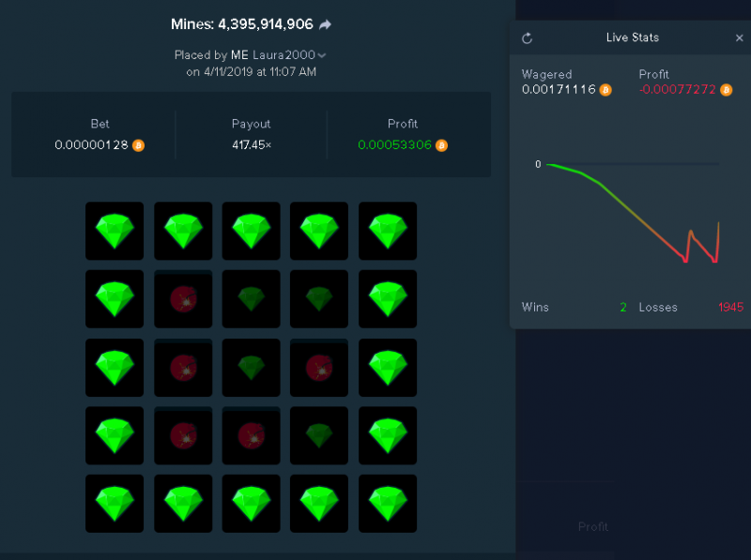Click the bitcoin icon next to the Wagered amount
Image resolution: width=751 pixels, height=560 pixels.
pos(605,89)
